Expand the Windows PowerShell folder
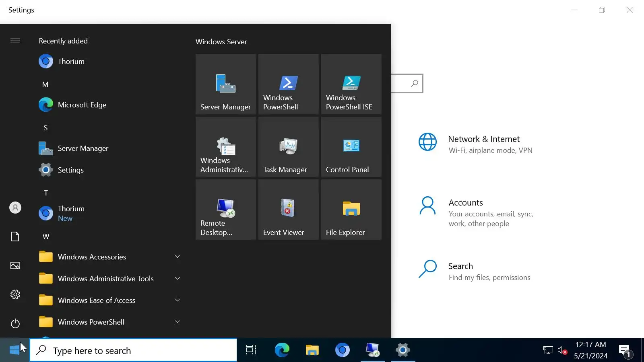Image resolution: width=644 pixels, height=362 pixels. [x=109, y=322]
